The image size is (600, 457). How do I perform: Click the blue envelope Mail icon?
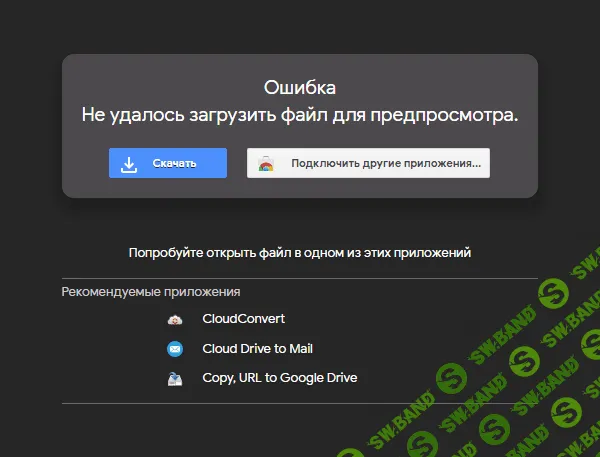pos(175,349)
